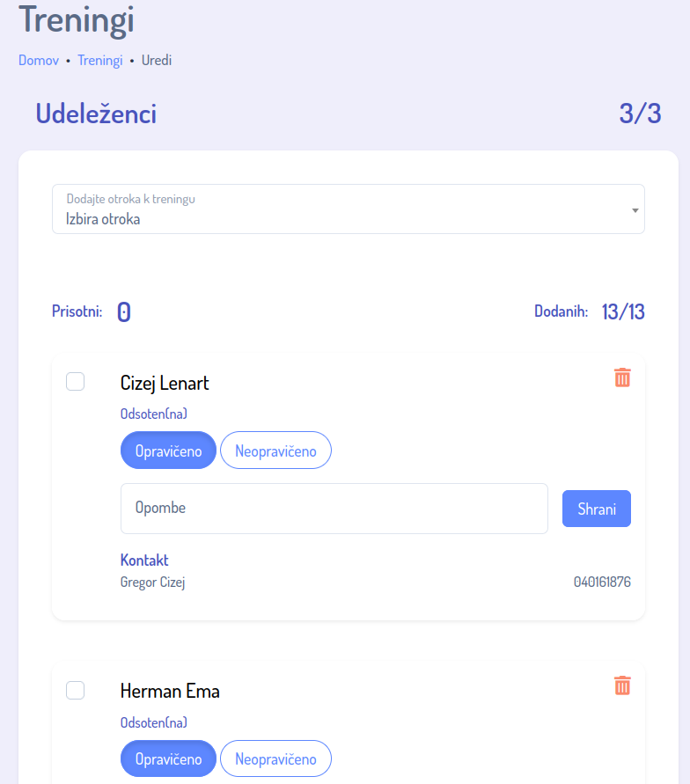Click the Gregor Cizej contact name
Screen dimensions: 690x784
click(x=152, y=582)
